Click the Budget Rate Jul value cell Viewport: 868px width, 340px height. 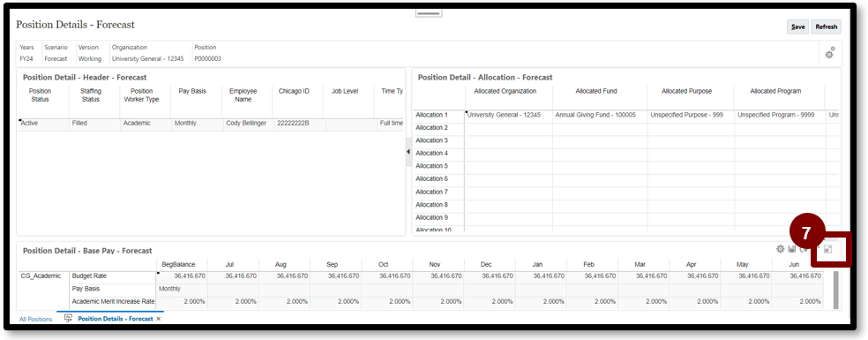tap(233, 276)
